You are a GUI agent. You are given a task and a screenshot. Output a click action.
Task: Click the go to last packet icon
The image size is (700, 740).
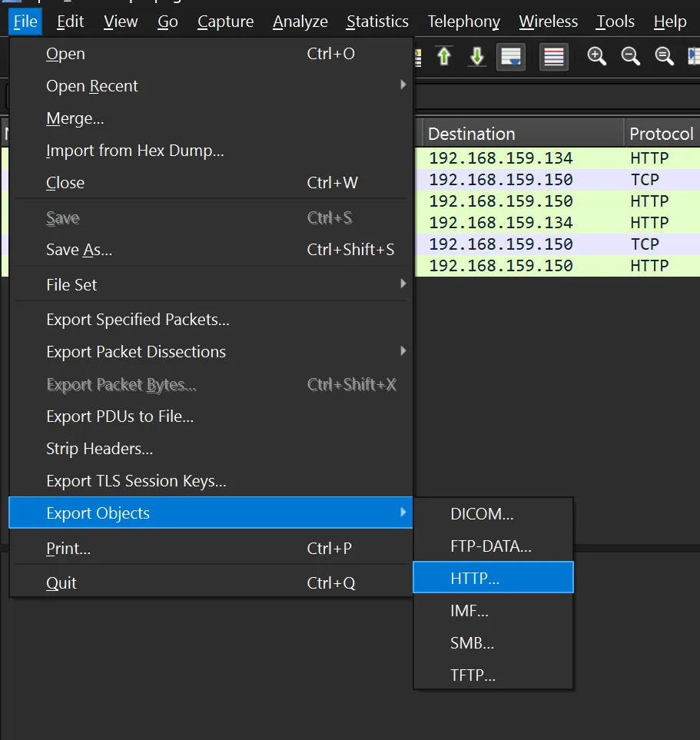pos(477,57)
